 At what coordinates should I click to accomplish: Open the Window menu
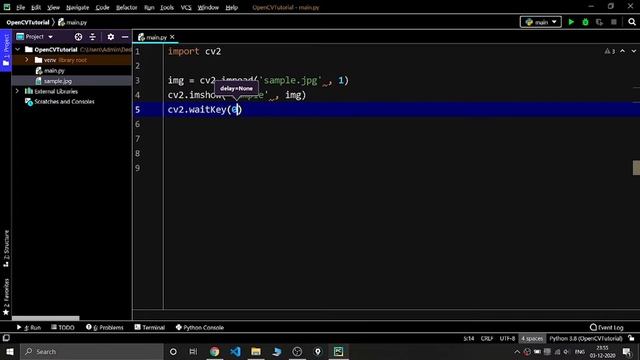[208, 7]
